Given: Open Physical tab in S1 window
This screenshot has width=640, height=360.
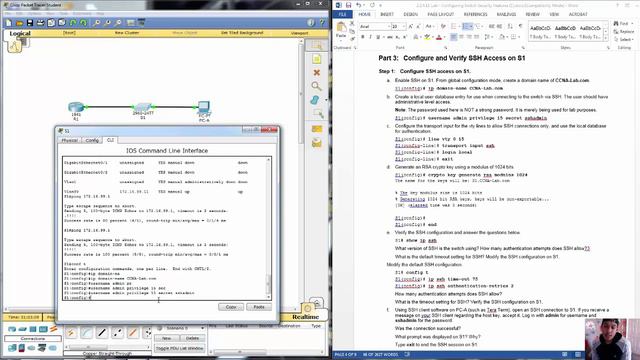Looking at the screenshot, I should click(69, 140).
